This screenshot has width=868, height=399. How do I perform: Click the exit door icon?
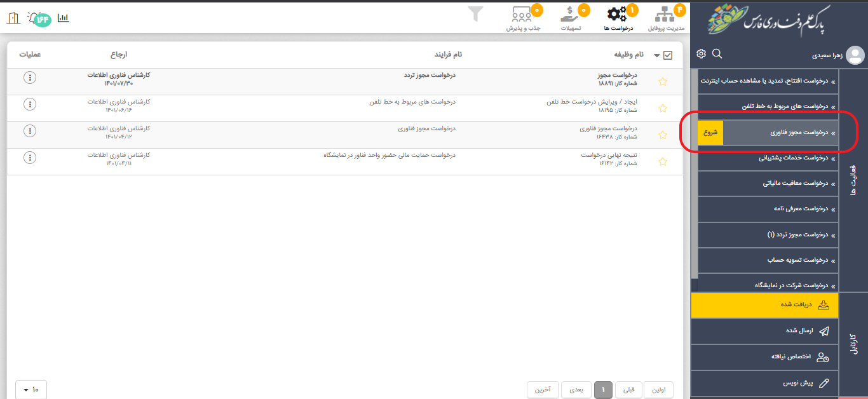[13, 18]
